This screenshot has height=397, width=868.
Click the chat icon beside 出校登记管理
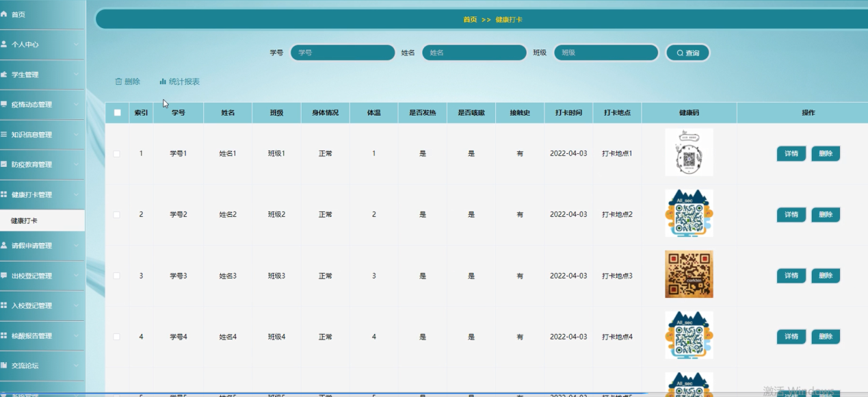tap(3, 275)
